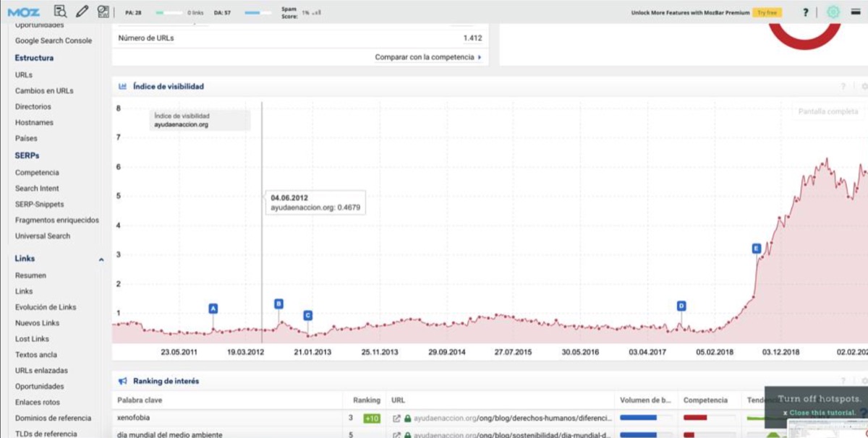Select Hostnames in the sidebar
The image size is (868, 438).
coord(34,122)
